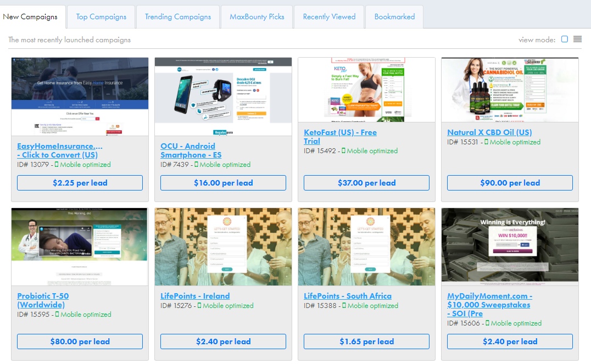Click mobile icon on Natural X CBD Oil campaign
591x364 pixels.
[486, 142]
